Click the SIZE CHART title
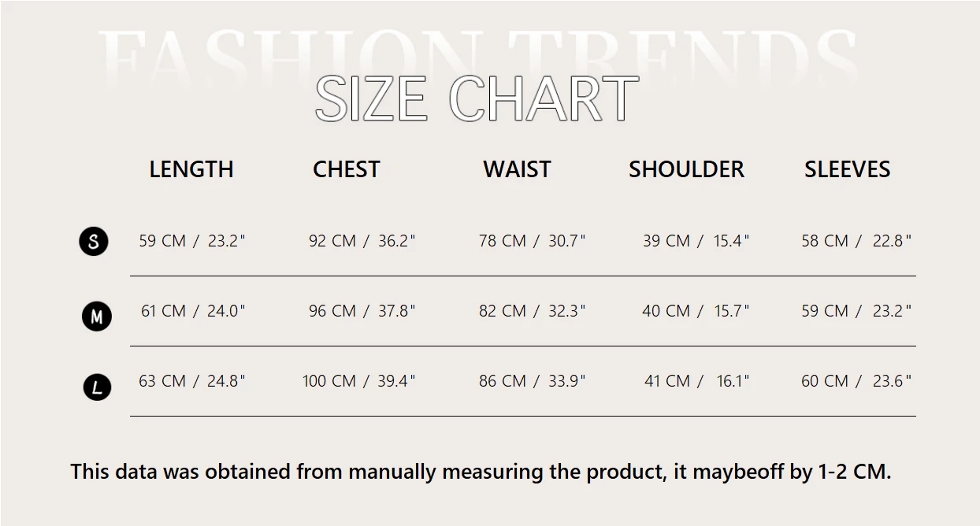Screen dimensions: 980x526 (476, 99)
